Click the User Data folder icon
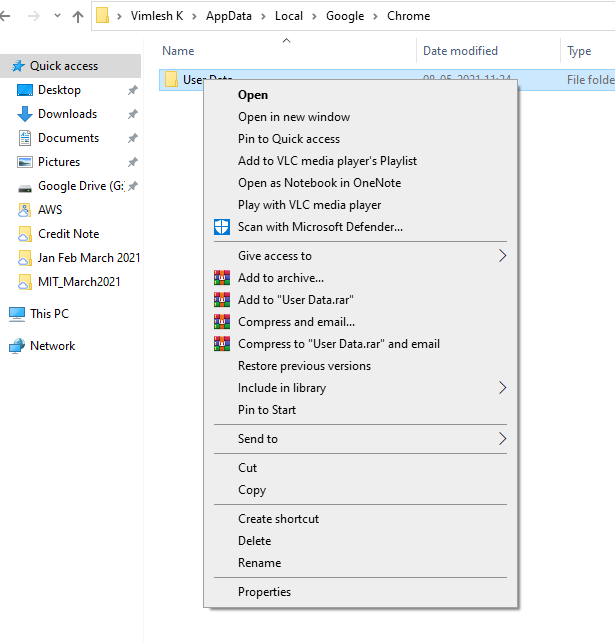 pos(171,79)
